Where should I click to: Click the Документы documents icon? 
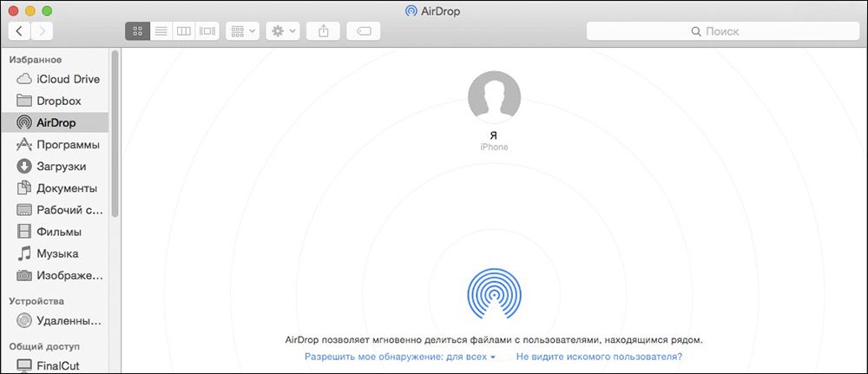(24, 188)
